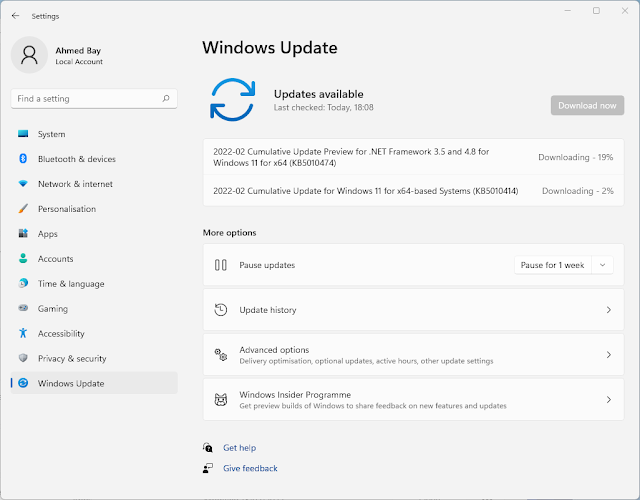The width and height of the screenshot is (640, 500).
Task: Open Windows Insider Programme chevron
Action: point(609,400)
